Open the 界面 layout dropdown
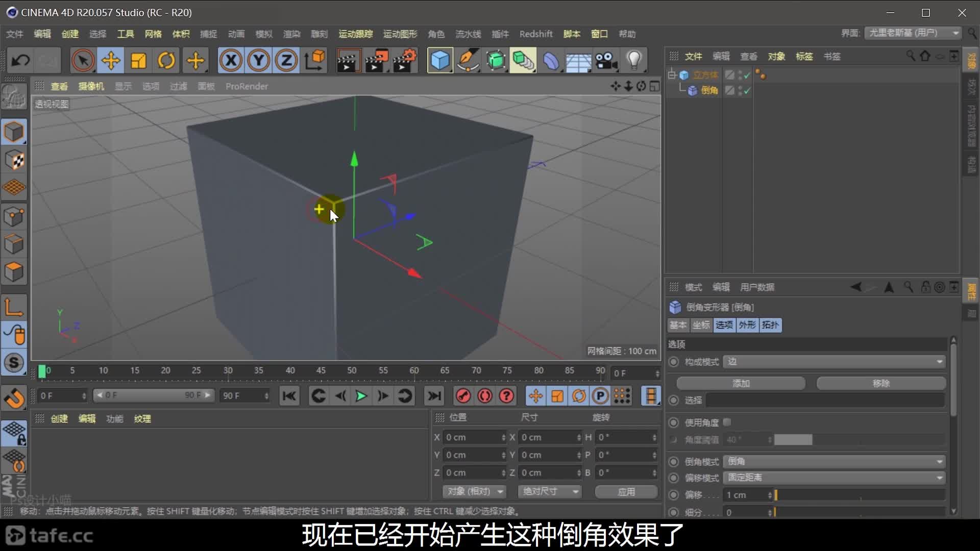 (x=913, y=33)
